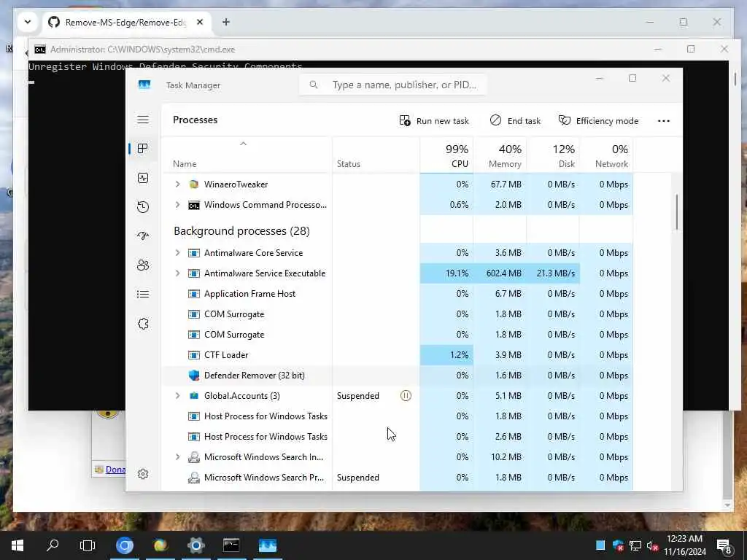Sort by the Network column header
This screenshot has width=747, height=560.
pos(606,155)
